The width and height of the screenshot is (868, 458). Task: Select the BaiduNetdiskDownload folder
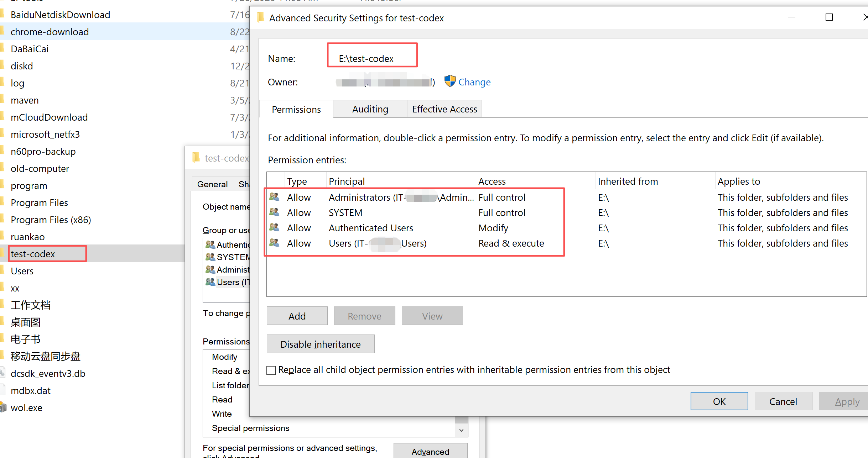[60, 15]
